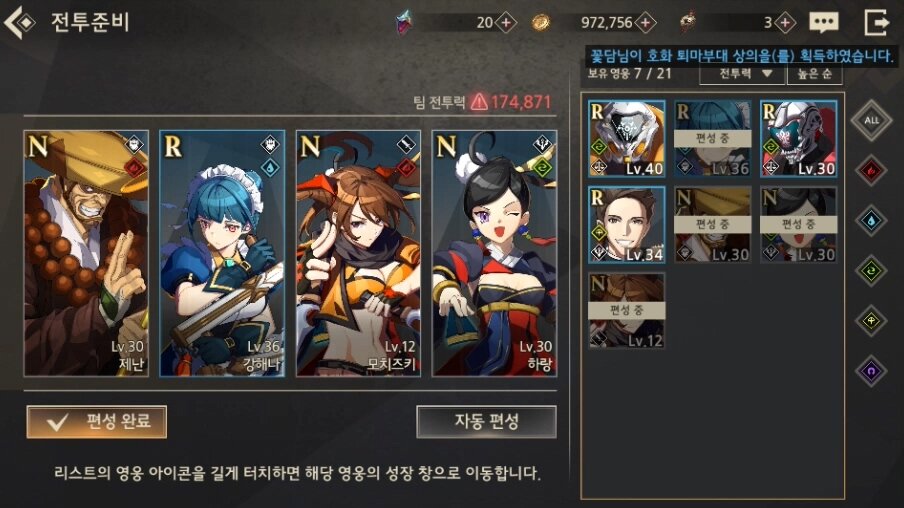
Task: Select the purple dark element filter
Action: [871, 371]
